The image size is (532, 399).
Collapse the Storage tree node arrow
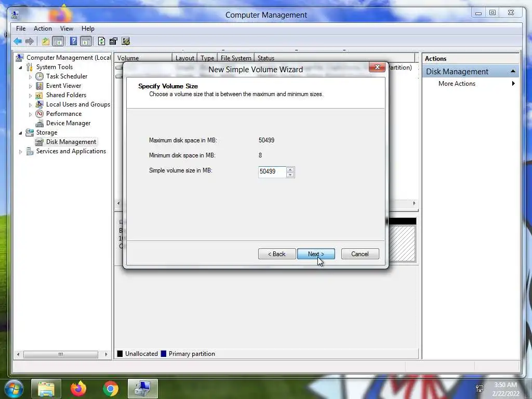tap(21, 133)
